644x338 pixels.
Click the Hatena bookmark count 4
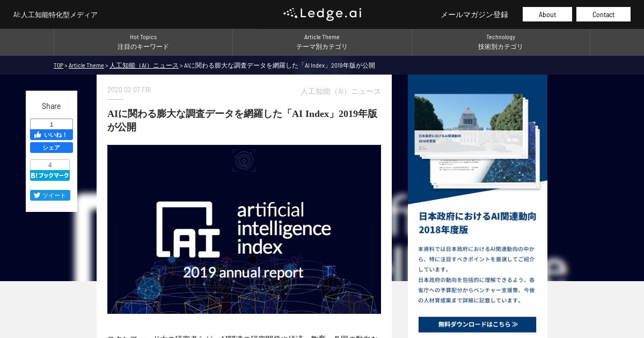point(50,165)
